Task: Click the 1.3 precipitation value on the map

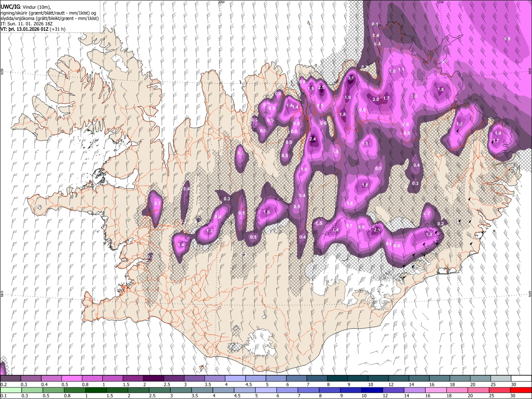Action: pos(429,235)
